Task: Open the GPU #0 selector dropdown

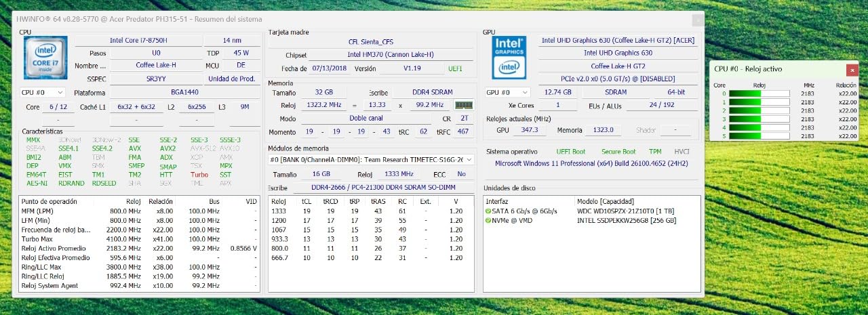Action: coord(507,92)
